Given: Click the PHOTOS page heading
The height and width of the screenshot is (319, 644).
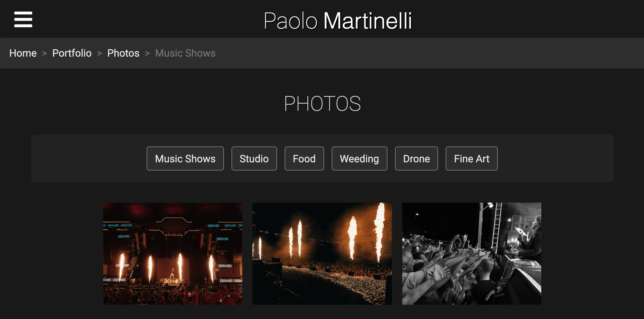Looking at the screenshot, I should [x=323, y=103].
